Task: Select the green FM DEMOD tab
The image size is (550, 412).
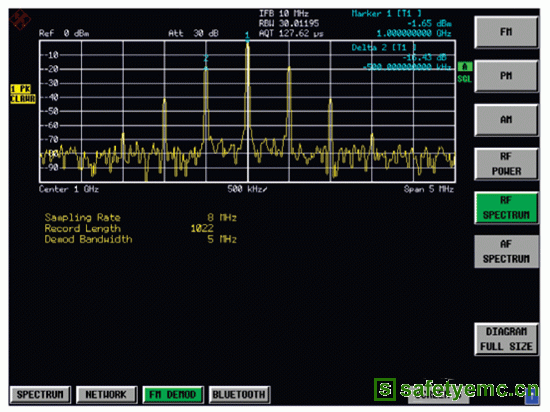Action: [x=173, y=394]
